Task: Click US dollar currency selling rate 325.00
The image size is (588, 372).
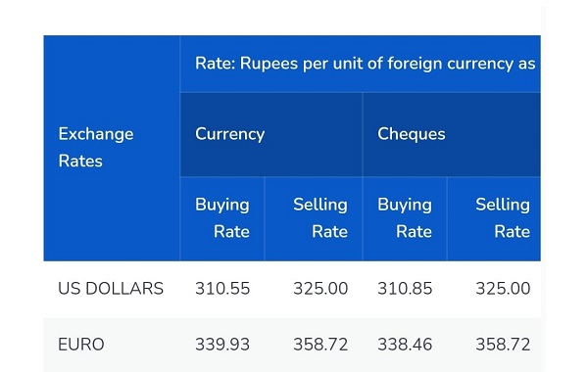Action: [320, 289]
